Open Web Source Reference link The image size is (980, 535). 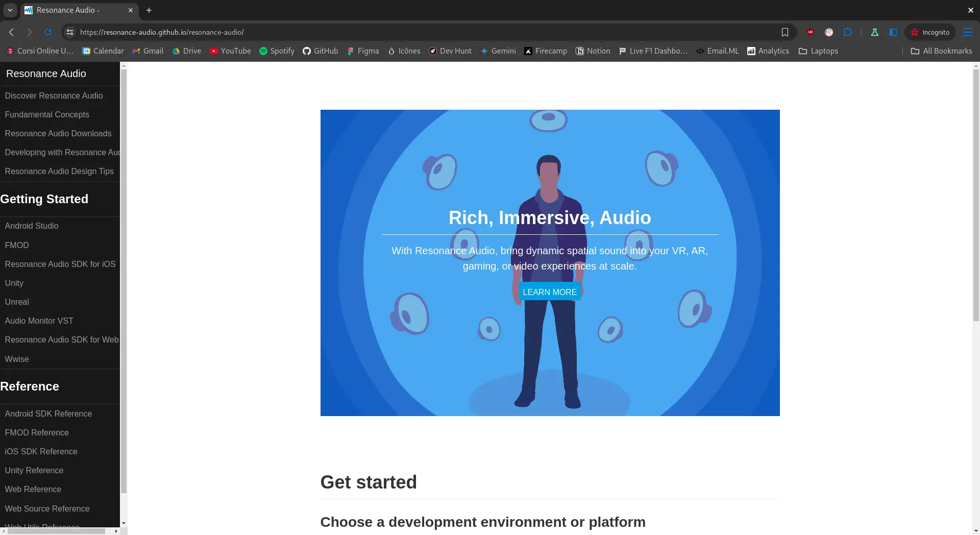[47, 509]
